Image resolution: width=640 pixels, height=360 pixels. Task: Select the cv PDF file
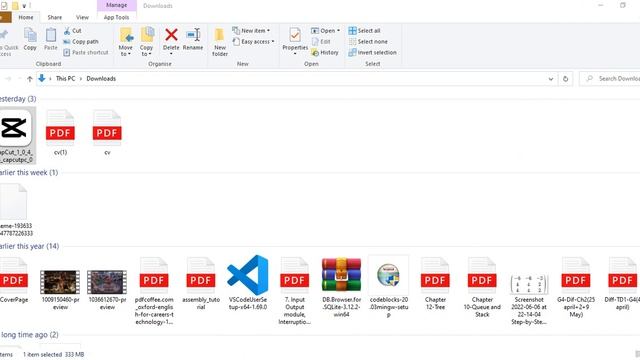pyautogui.click(x=107, y=133)
